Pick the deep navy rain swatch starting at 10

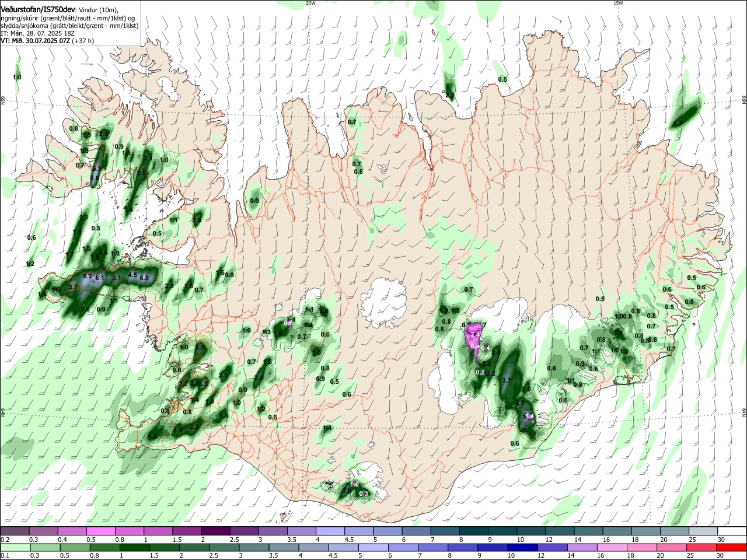click(x=522, y=547)
